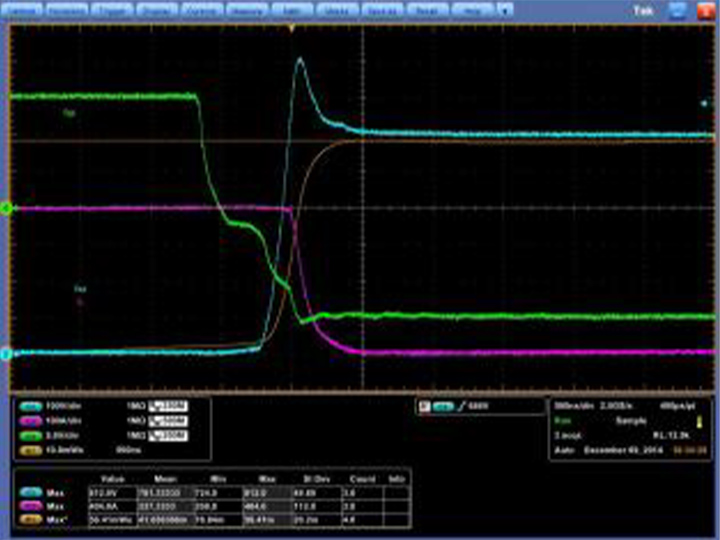The height and width of the screenshot is (540, 720).
Task: Click the orange time stamp beside the date
Action: [x=690, y=450]
